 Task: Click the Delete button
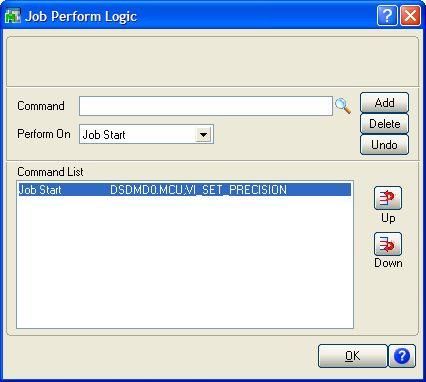click(384, 124)
